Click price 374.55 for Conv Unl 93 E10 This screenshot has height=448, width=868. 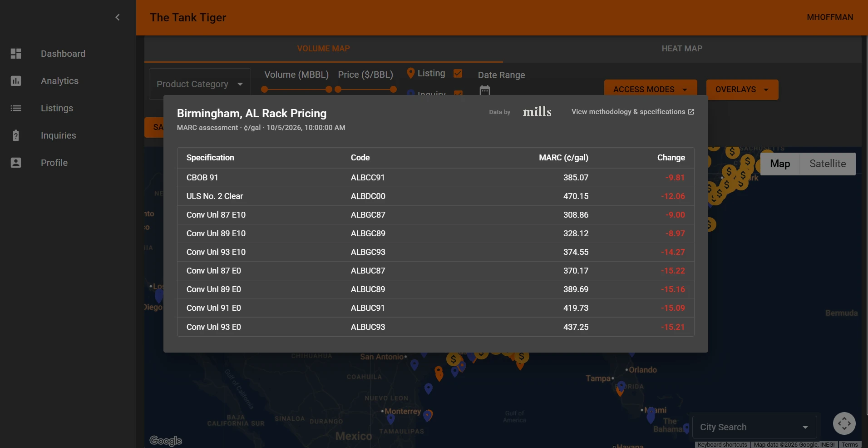click(576, 252)
